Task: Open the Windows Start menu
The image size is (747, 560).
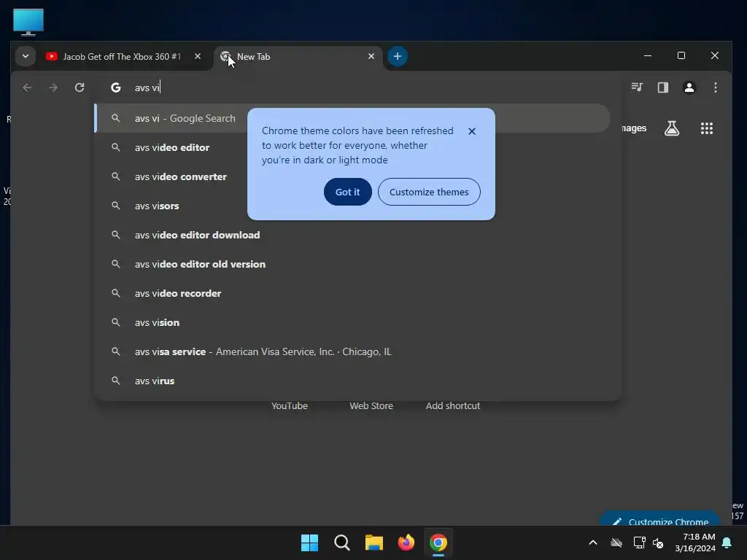Action: coord(309,542)
